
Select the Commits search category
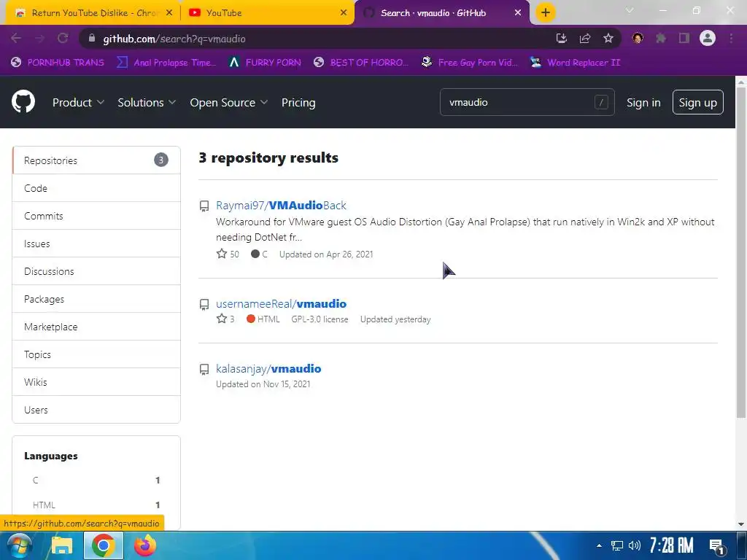(x=96, y=216)
